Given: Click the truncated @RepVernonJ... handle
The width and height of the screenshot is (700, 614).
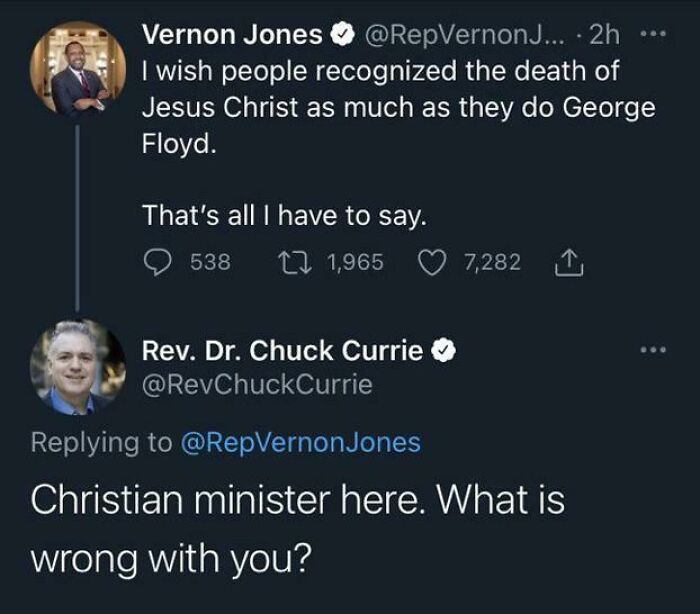Looking at the screenshot, I should (x=463, y=37).
